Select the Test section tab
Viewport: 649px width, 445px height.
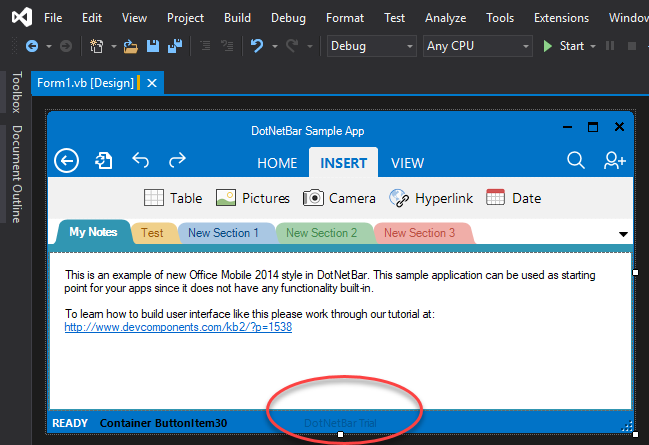152,233
